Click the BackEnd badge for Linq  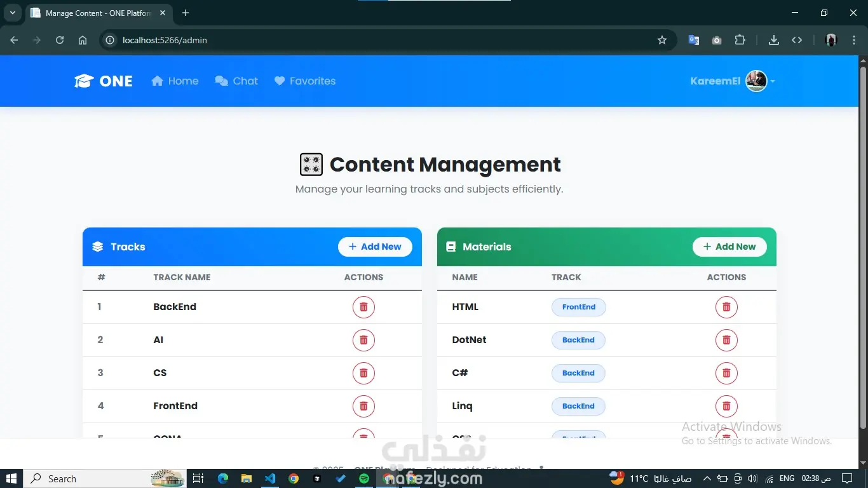(x=578, y=406)
